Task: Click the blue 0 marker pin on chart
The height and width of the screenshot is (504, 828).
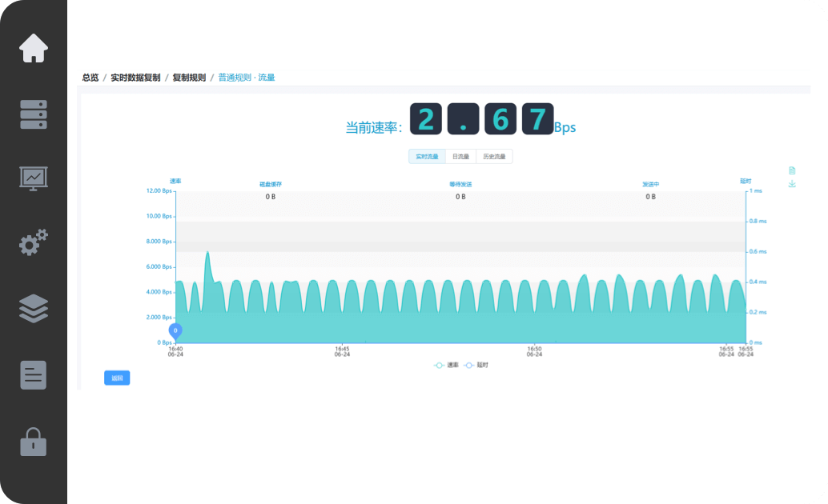Action: [x=175, y=330]
